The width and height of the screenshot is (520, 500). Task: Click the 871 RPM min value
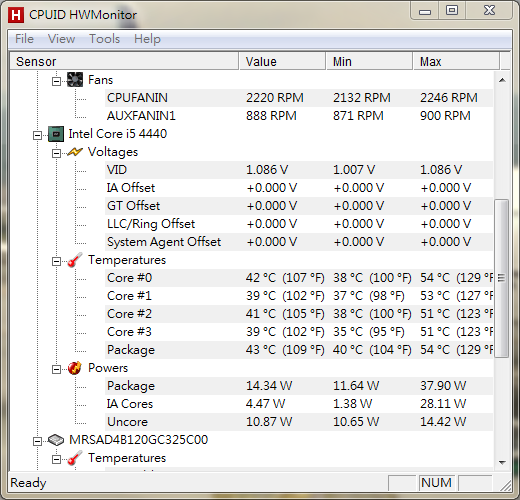coord(358,116)
